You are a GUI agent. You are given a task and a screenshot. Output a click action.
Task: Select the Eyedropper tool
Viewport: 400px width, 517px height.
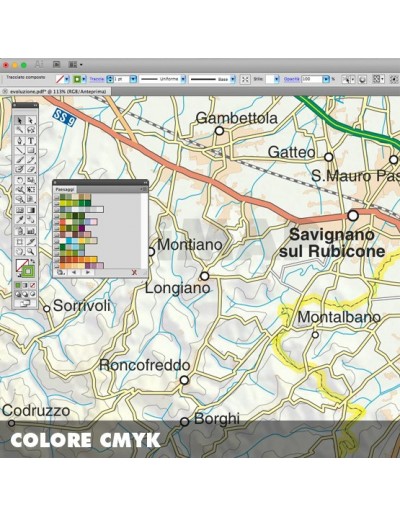tap(20, 219)
